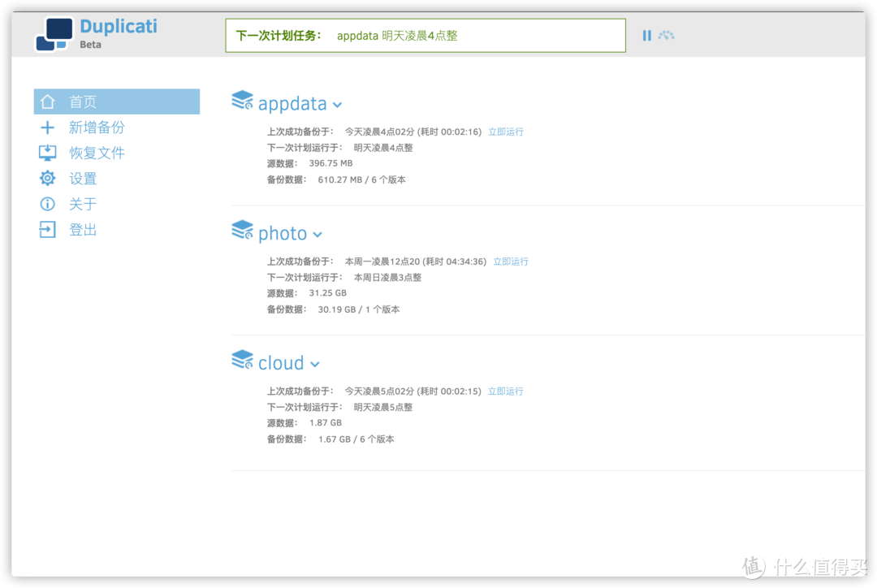This screenshot has height=588, width=877.
Task: Click the Beta label under Duplicati
Action: (91, 45)
